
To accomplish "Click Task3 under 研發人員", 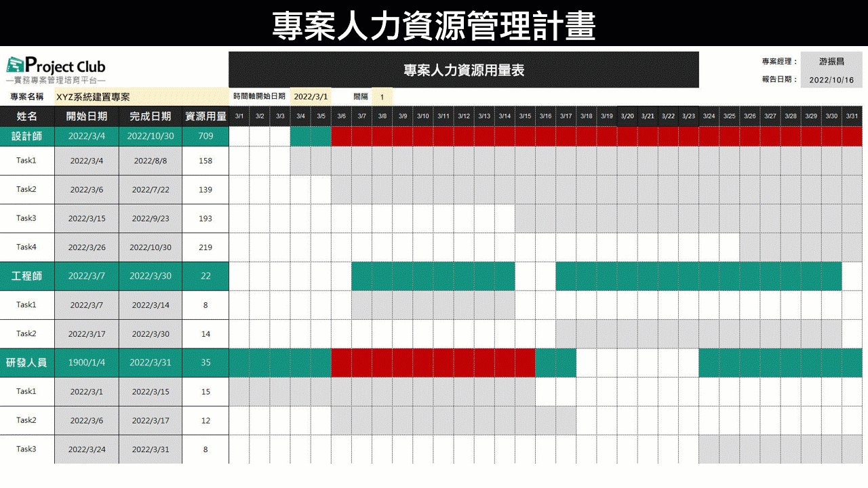I will [x=27, y=449].
